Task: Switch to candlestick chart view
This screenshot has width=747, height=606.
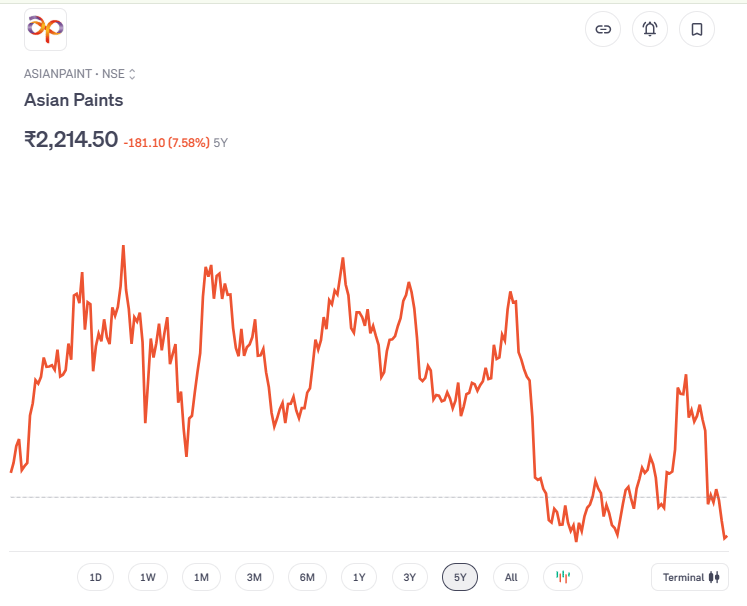Action: [x=563, y=577]
